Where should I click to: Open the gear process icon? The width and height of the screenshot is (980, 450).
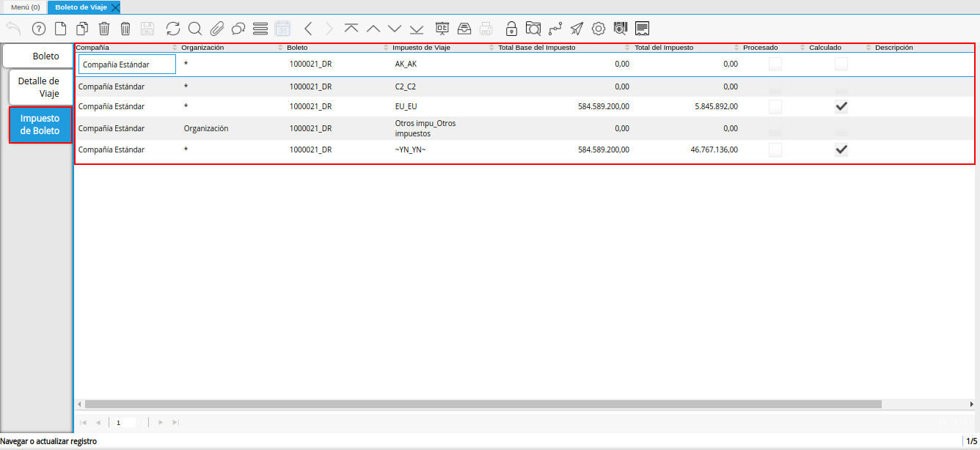(598, 29)
